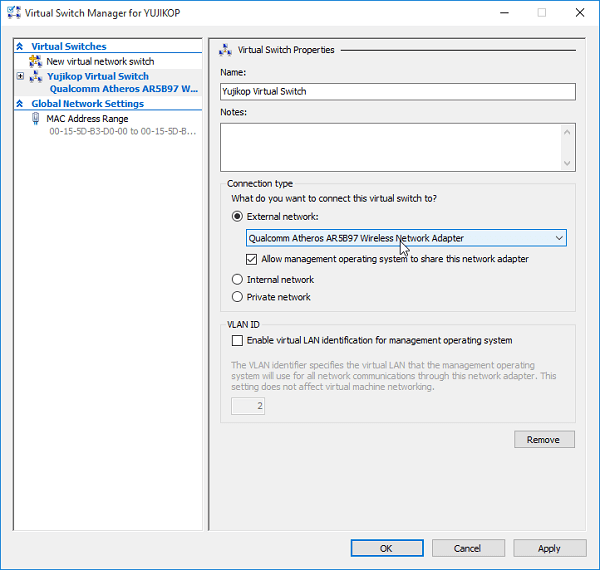Viewport: 600px width, 570px height.
Task: Click the Virtual Switch Manager title bar icon
Action: click(x=14, y=13)
